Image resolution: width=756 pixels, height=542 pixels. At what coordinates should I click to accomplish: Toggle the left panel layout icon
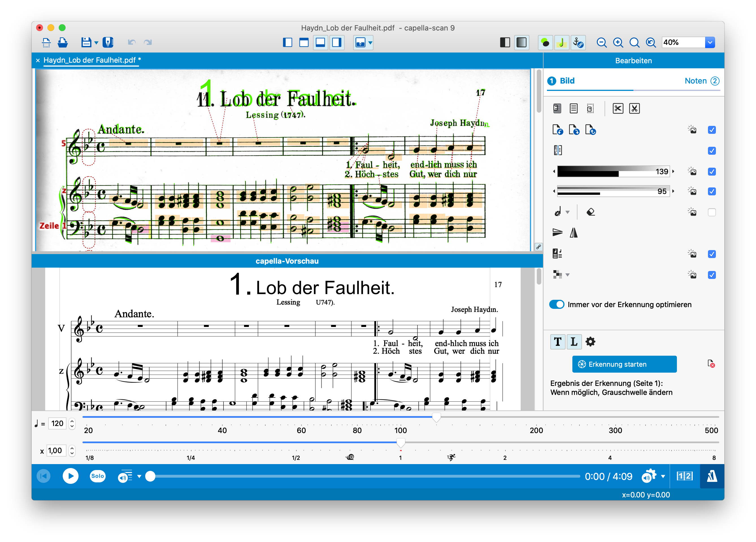(287, 43)
